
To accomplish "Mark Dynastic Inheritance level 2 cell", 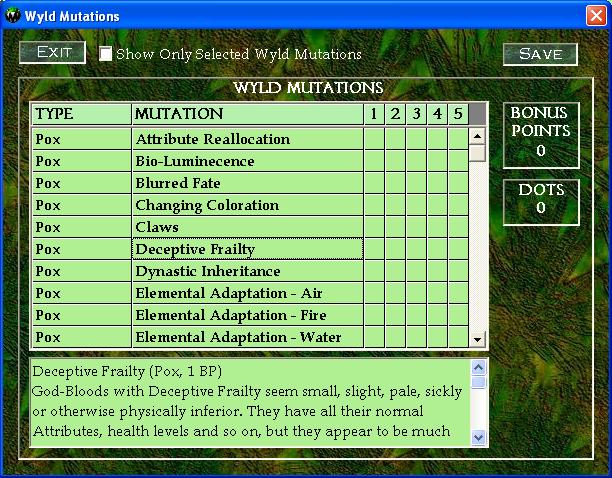I will pyautogui.click(x=395, y=271).
